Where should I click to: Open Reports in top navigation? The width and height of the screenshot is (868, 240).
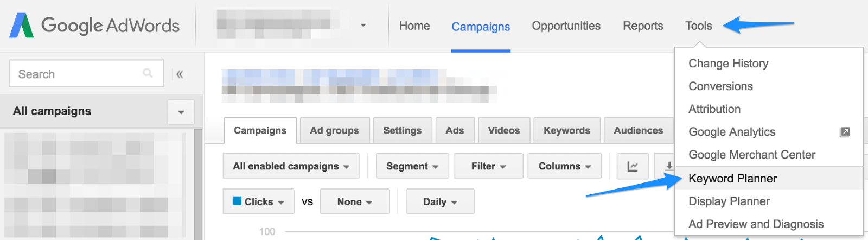643,26
